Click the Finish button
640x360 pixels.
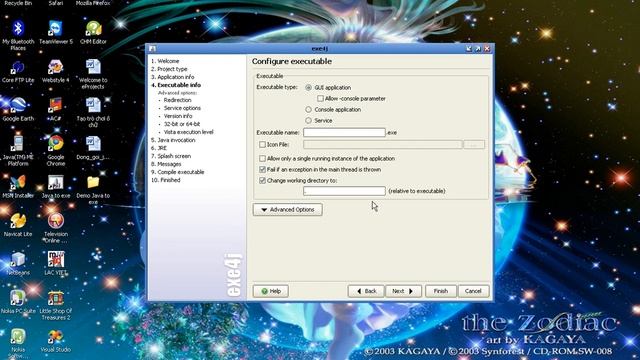pyautogui.click(x=440, y=291)
